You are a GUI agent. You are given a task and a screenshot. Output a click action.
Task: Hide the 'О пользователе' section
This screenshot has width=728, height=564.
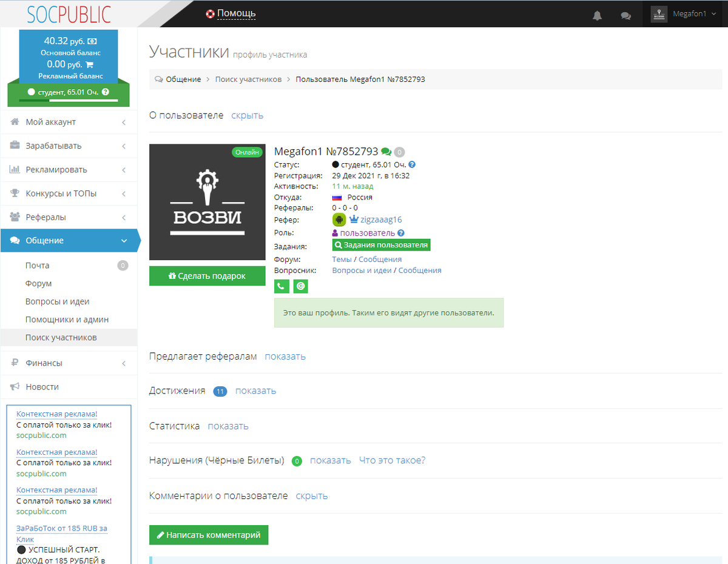(x=247, y=115)
